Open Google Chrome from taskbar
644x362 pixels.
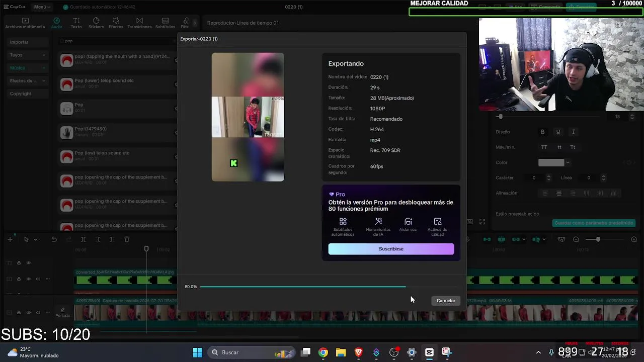pos(323,352)
